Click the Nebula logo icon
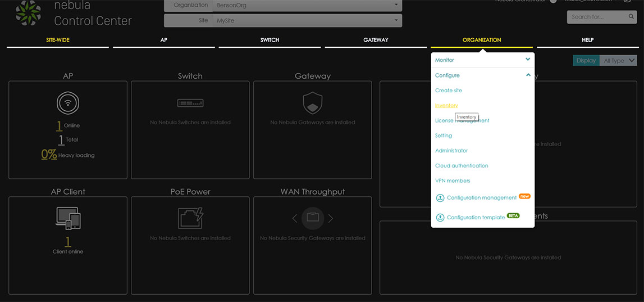This screenshot has height=302, width=644. coord(28,12)
